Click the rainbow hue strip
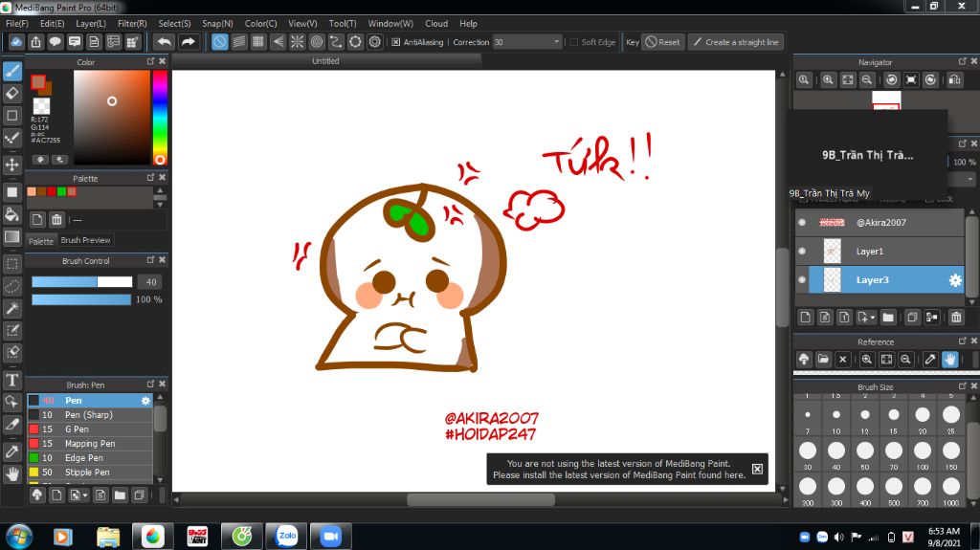980x550 pixels. [x=160, y=118]
